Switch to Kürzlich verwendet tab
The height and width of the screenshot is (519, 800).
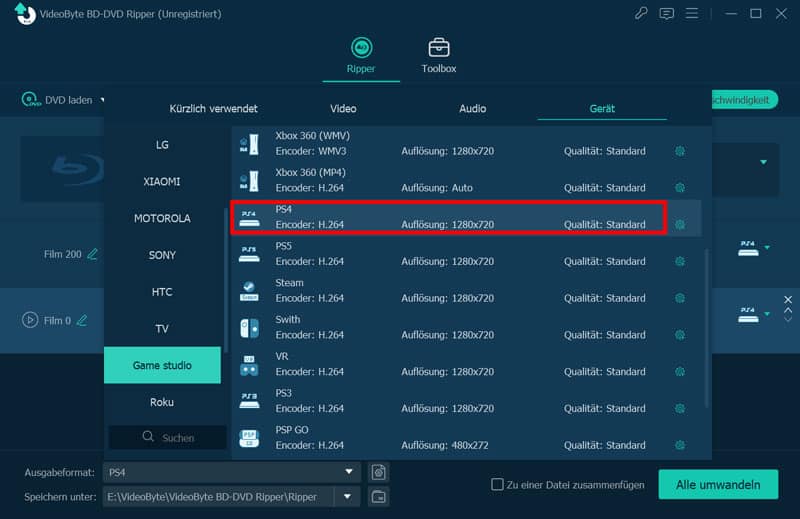pos(213,108)
